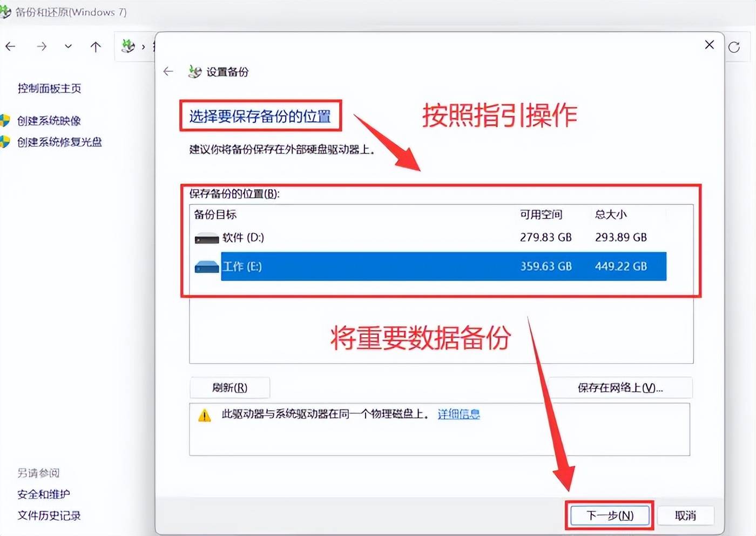Open the 详细信息 link
Image resolution: width=756 pixels, height=536 pixels.
point(458,414)
